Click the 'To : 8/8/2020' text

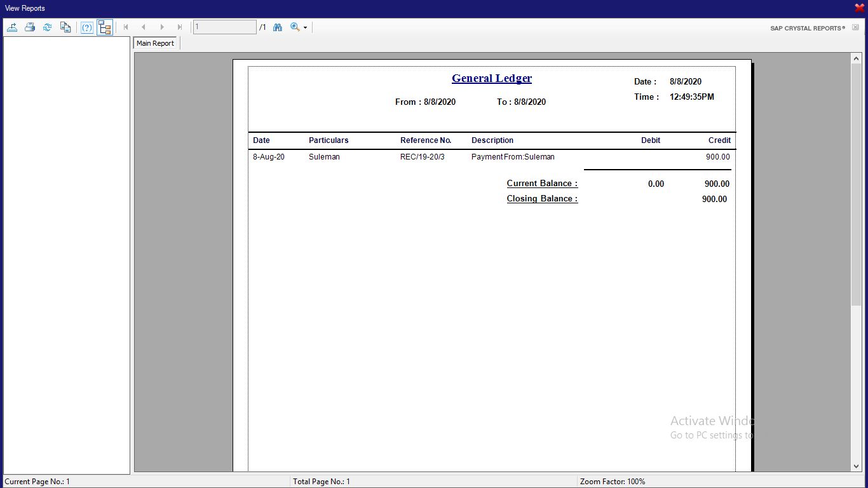pyautogui.click(x=521, y=102)
